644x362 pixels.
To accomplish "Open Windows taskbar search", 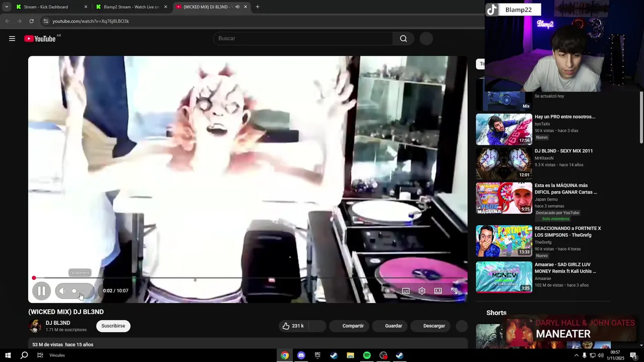I will point(24,355).
